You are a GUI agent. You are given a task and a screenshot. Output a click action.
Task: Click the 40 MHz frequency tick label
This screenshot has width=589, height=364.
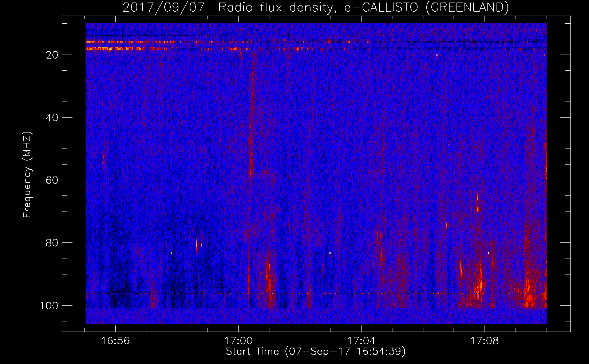click(x=52, y=118)
